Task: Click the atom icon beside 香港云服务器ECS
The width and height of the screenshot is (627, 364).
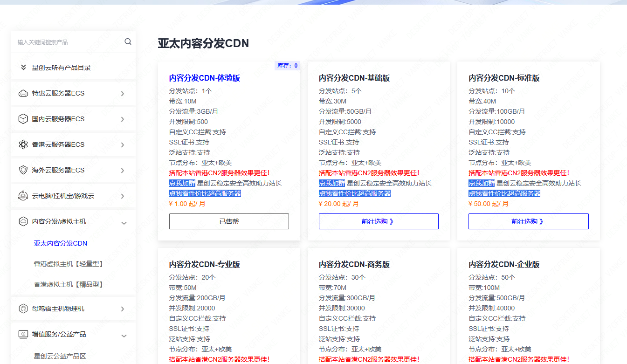Action: 23,145
